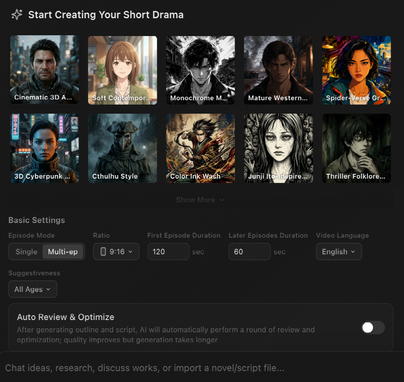Screen dimensions: 404x382
Task: Select the Mature Western style card
Action: coord(278,70)
